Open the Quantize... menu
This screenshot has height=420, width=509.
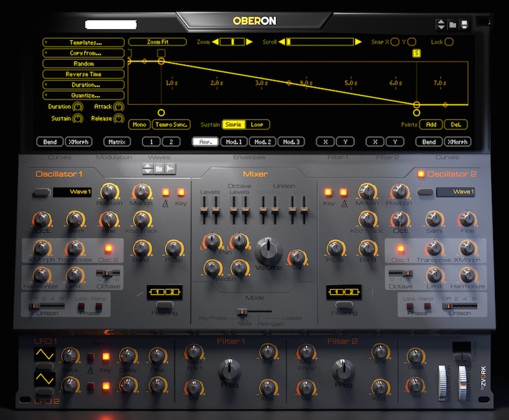(x=83, y=95)
